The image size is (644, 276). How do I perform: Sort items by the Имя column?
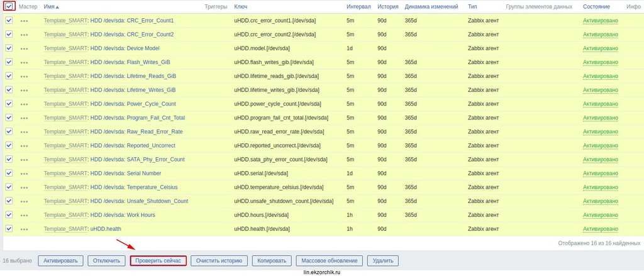[51, 6]
